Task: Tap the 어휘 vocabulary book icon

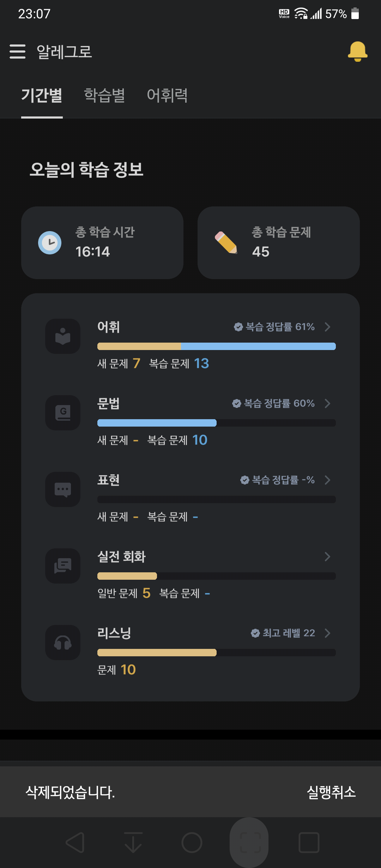Action: coord(63,336)
